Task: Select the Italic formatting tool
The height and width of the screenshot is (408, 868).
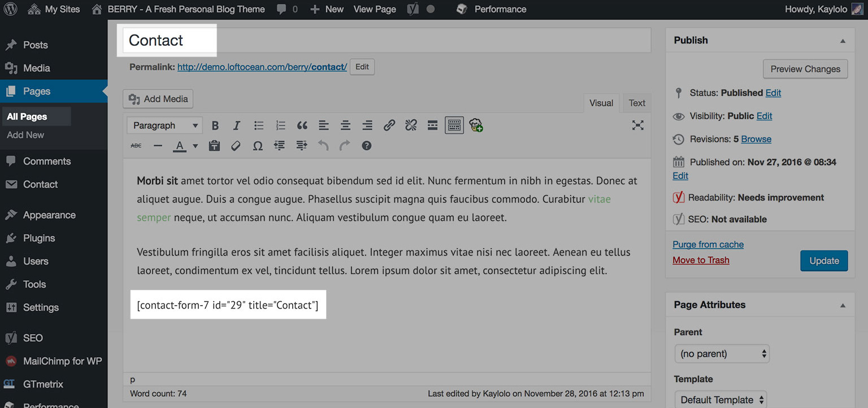Action: click(x=237, y=125)
